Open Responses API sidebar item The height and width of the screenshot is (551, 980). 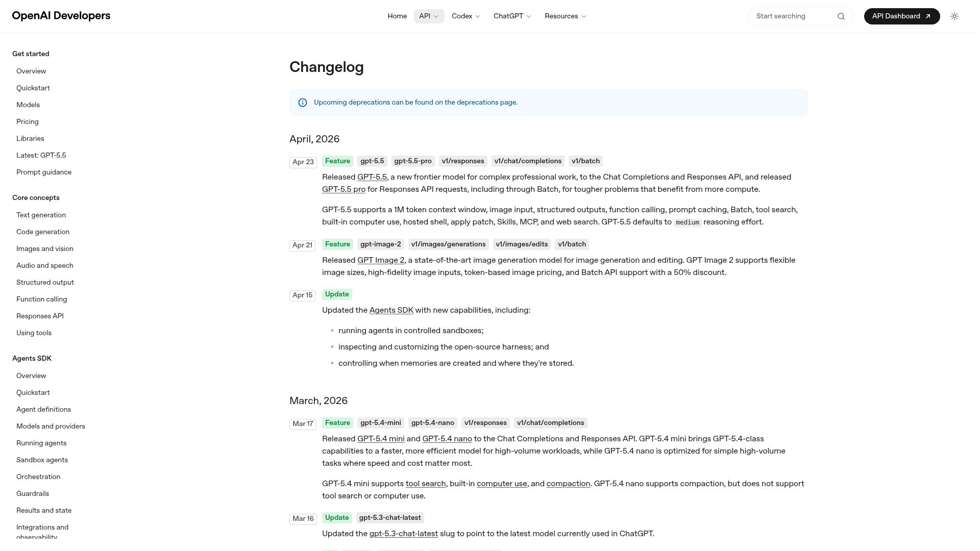[40, 316]
